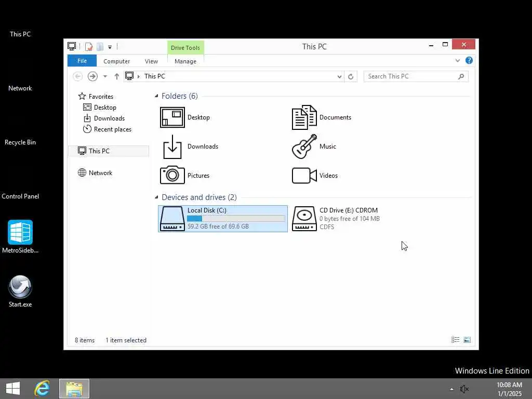
Task: Select Desktop under Favorites
Action: [x=100, y=107]
